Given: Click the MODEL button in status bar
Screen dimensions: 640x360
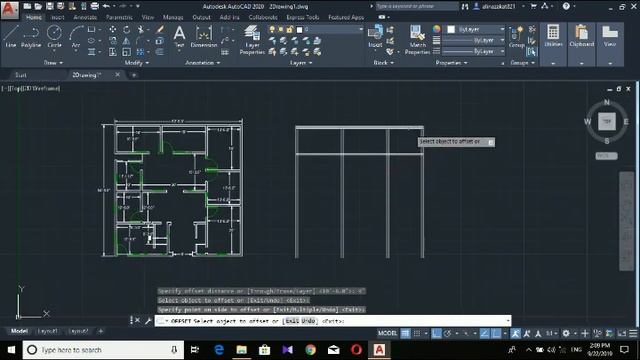Looking at the screenshot, I should pos(387,333).
